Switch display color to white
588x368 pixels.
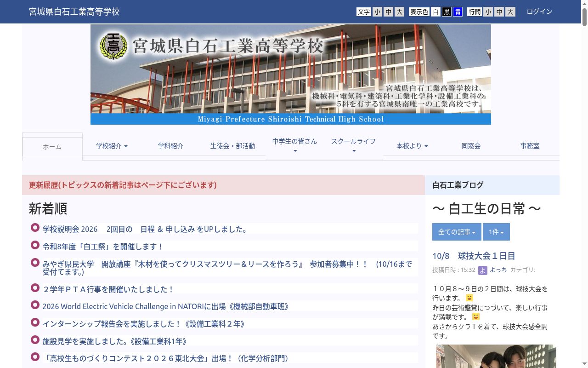436,12
